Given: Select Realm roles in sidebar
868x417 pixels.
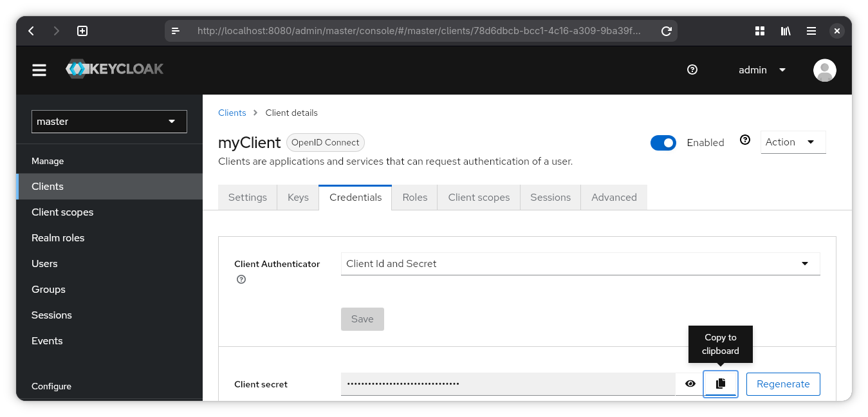Looking at the screenshot, I should point(58,238).
